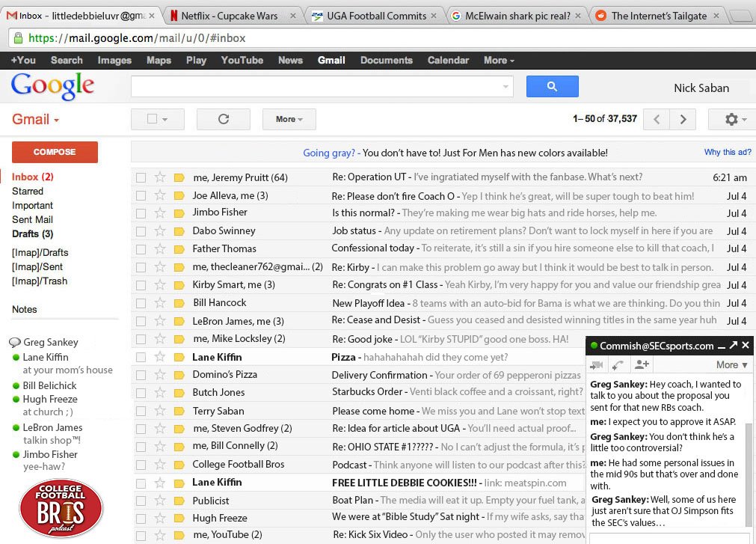Image resolution: width=756 pixels, height=544 pixels.
Task: Star the Domino's Pizza email
Action: tap(160, 375)
